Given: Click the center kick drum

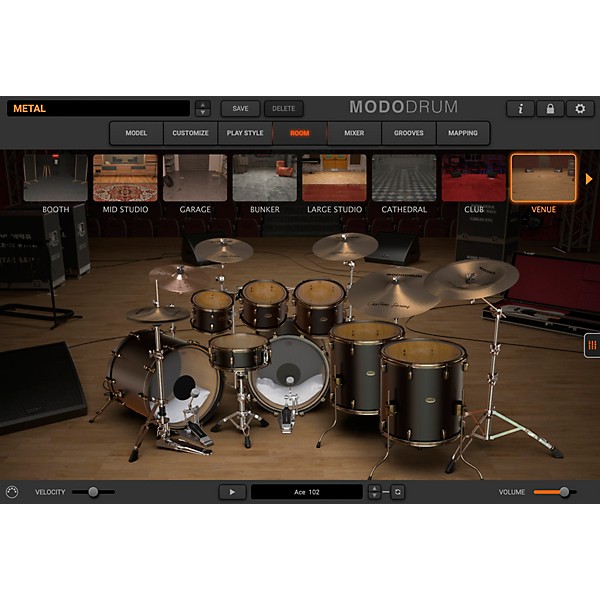Looking at the screenshot, I should point(289,373).
